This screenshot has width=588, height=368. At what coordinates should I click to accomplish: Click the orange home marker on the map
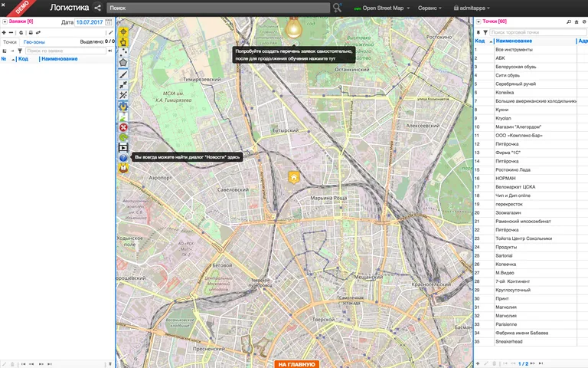coord(293,177)
